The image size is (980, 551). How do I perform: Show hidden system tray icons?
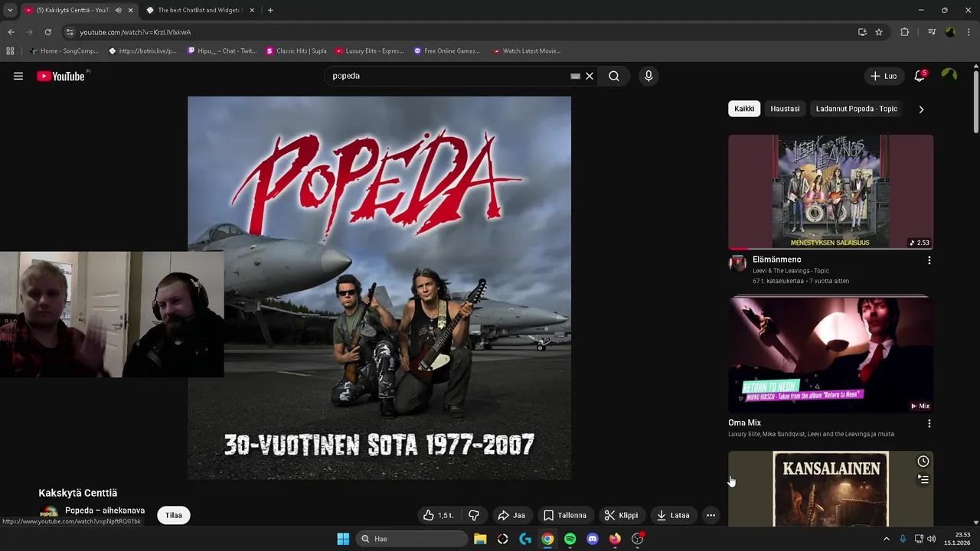pyautogui.click(x=887, y=539)
